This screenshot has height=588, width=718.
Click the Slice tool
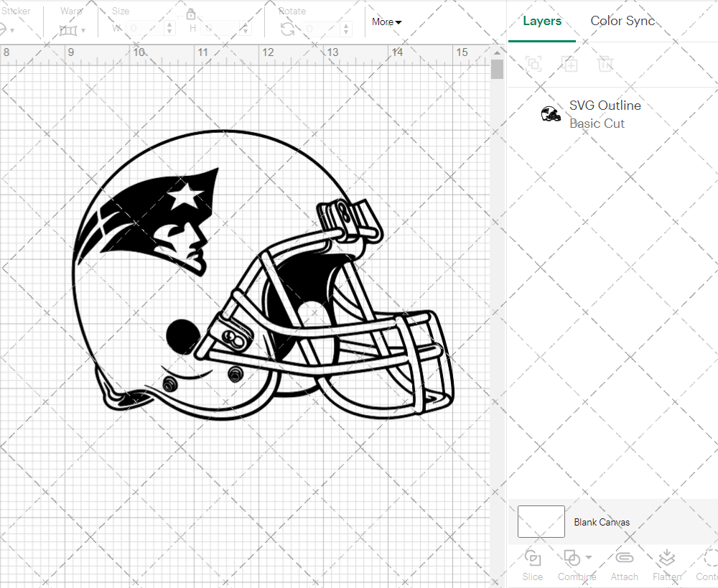click(533, 566)
